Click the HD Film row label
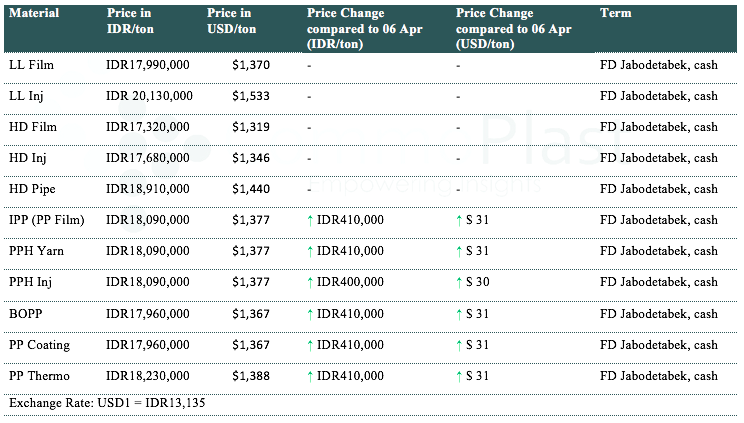 (33, 127)
